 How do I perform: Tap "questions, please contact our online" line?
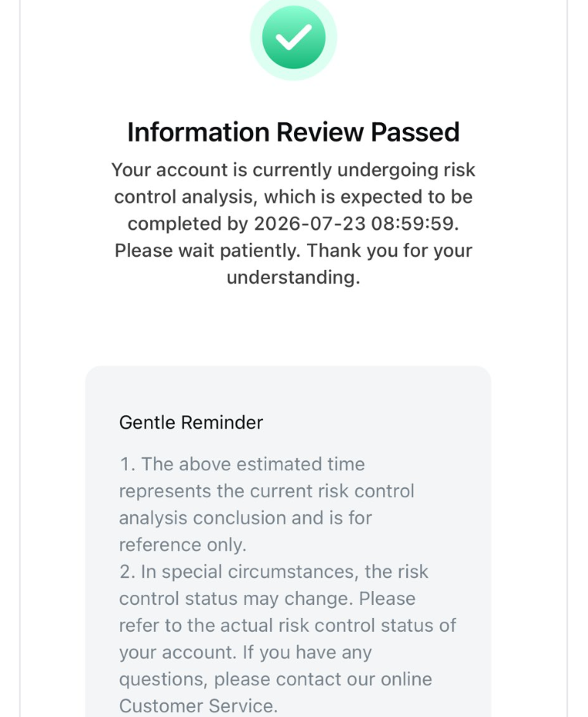pos(275,679)
